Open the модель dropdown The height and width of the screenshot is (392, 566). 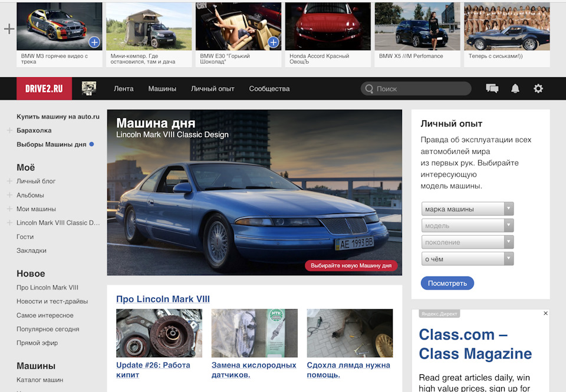tap(468, 225)
